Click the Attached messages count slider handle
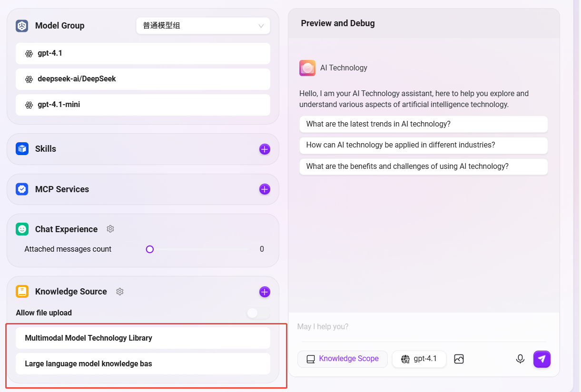 [150, 249]
